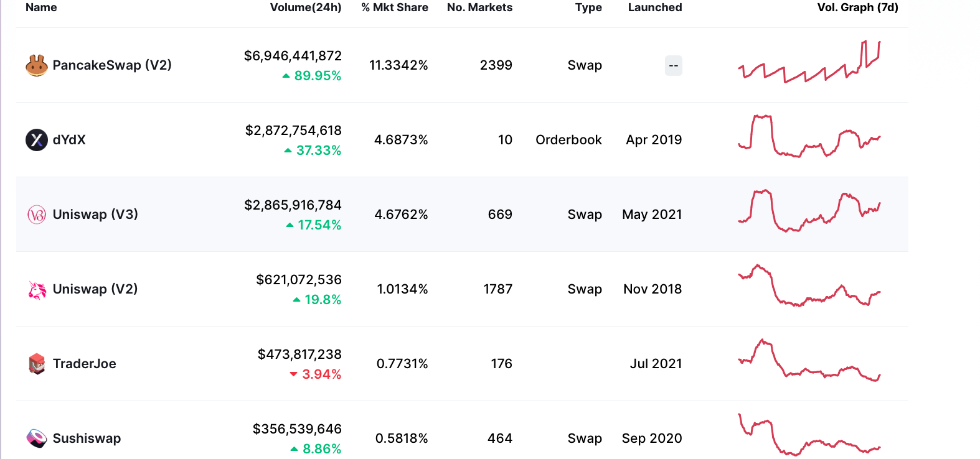This screenshot has width=980, height=459.
Task: Click dYdX volume $2,872,754,618
Action: tap(293, 131)
